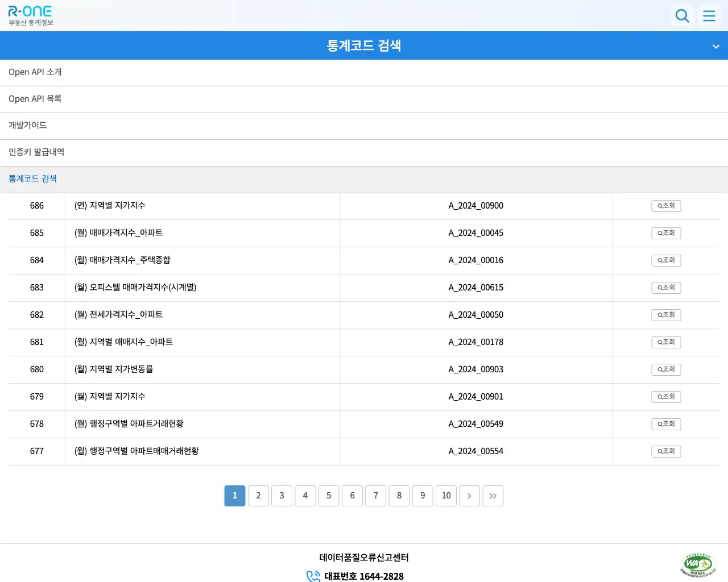This screenshot has height=582, width=728.
Task: Click 조회 for row 681
Action: tap(666, 342)
